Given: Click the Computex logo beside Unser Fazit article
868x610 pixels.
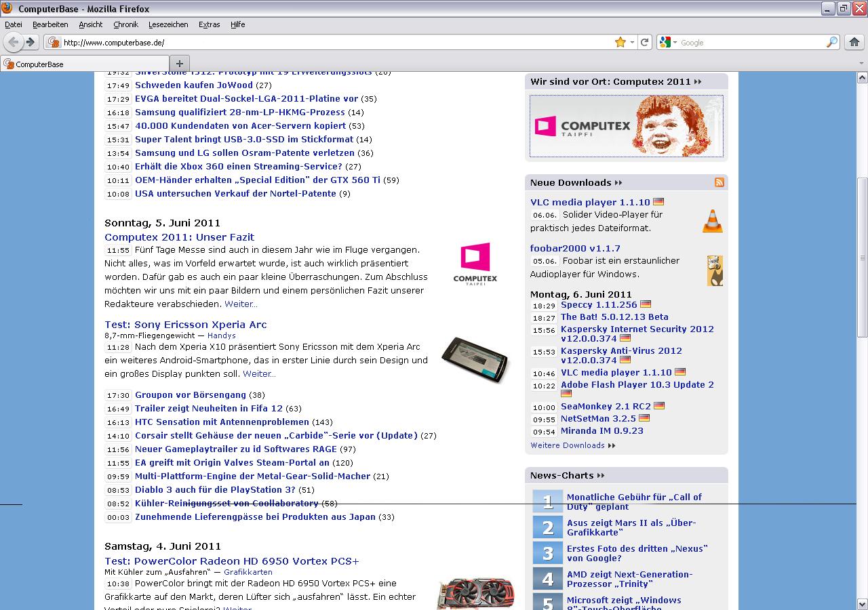Looking at the screenshot, I should pos(475,264).
